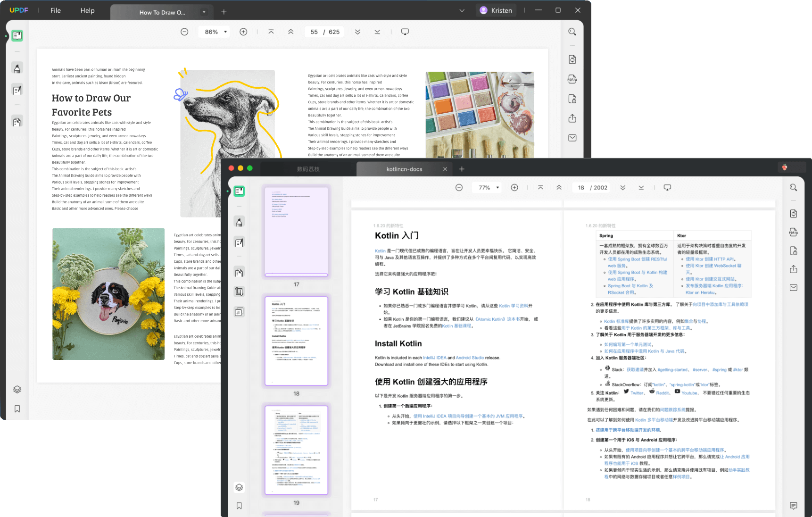This screenshot has width=812, height=517.
Task: Open the comment panel icon at bottom right
Action: click(794, 506)
